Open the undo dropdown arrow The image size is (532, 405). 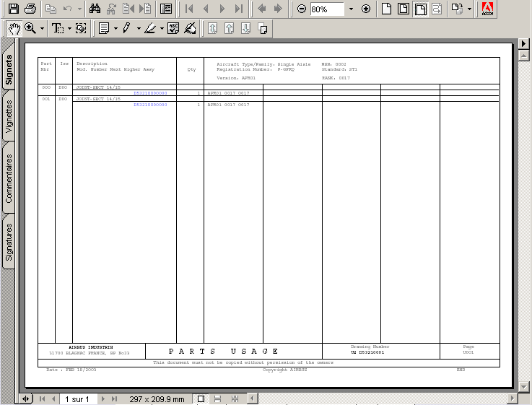point(79,9)
